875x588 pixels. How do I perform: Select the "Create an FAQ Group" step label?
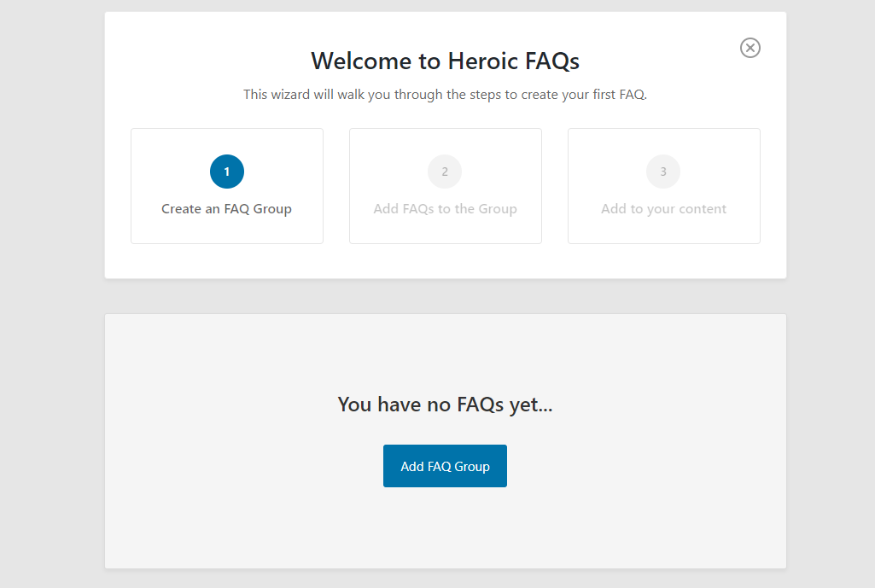[226, 209]
